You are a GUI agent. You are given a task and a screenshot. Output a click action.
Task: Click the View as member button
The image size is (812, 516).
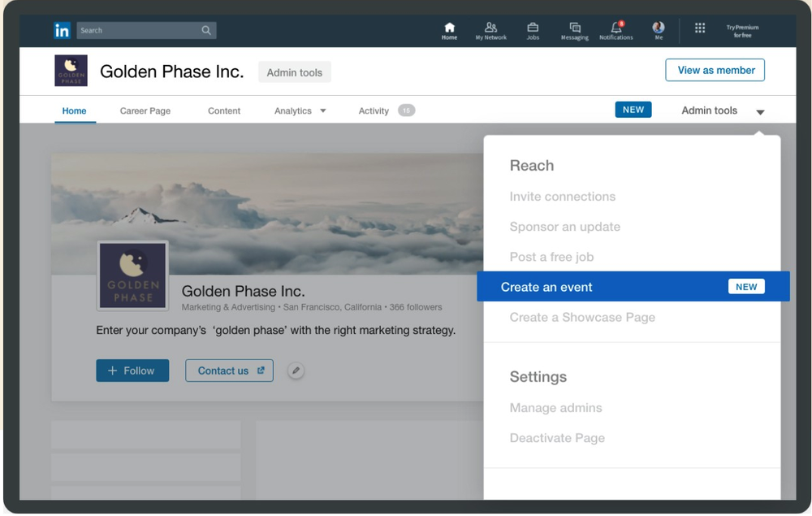pyautogui.click(x=715, y=70)
